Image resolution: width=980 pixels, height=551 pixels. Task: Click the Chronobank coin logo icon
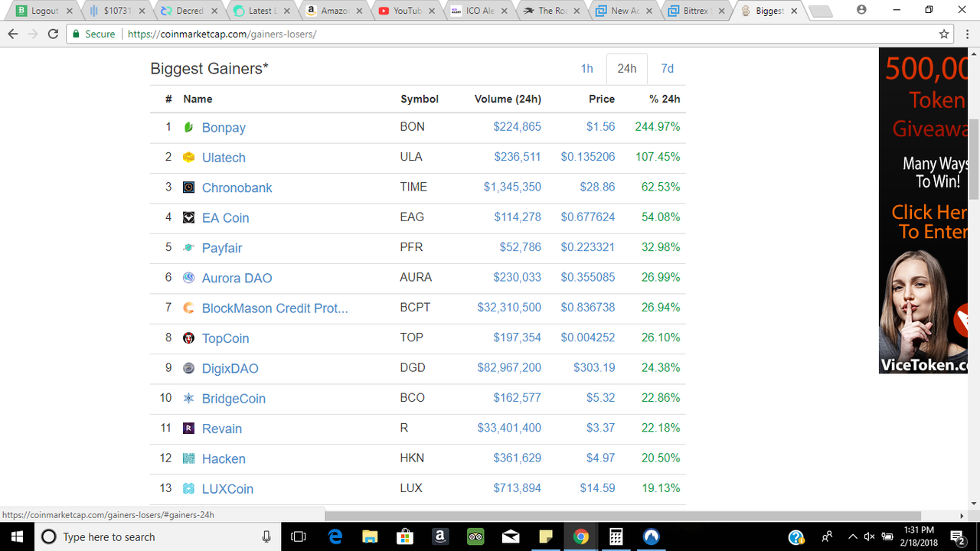click(188, 187)
